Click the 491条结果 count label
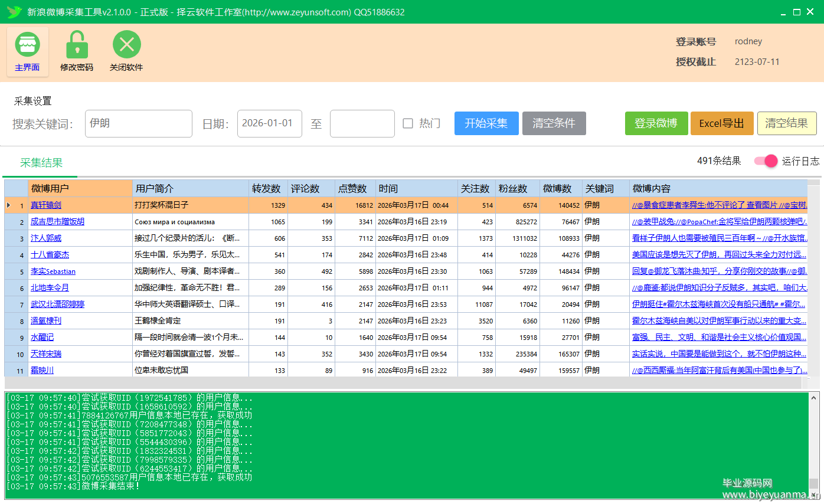 pyautogui.click(x=718, y=161)
